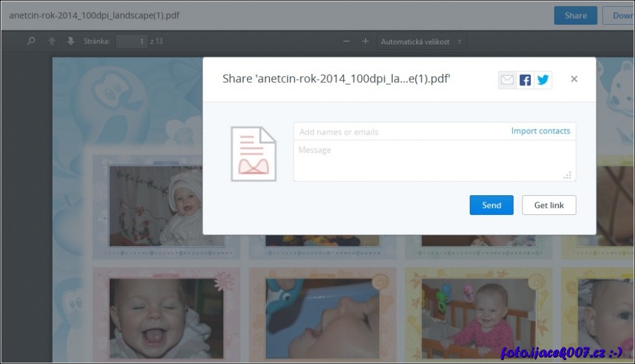Click the page number input box
The image size is (635, 364).
(132, 42)
